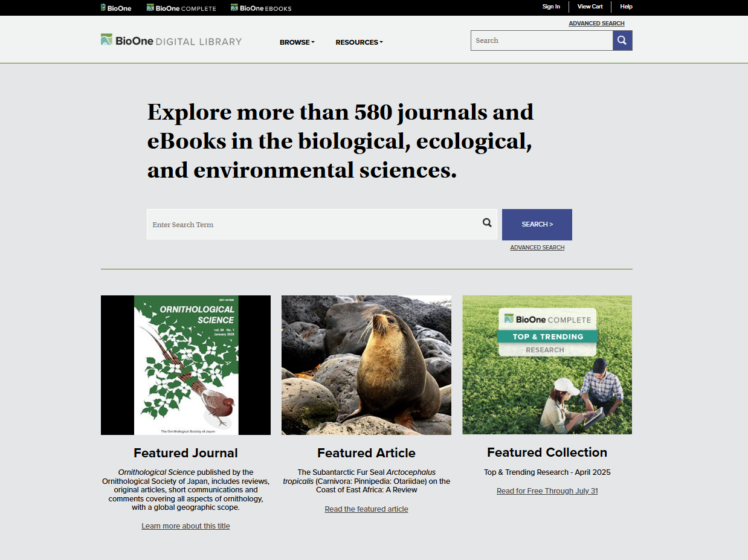Open Advanced Search link in header

(x=596, y=24)
